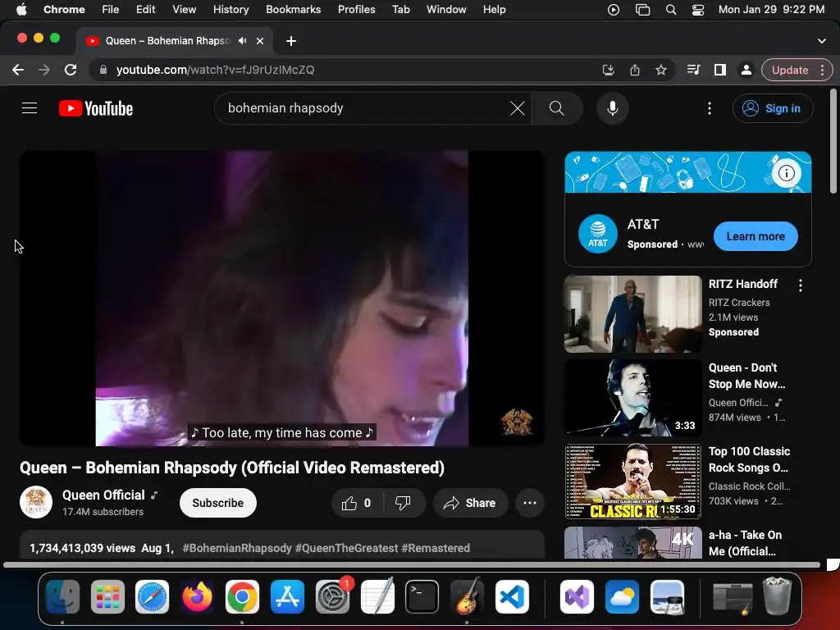Click the Chrome Update button

(x=790, y=70)
